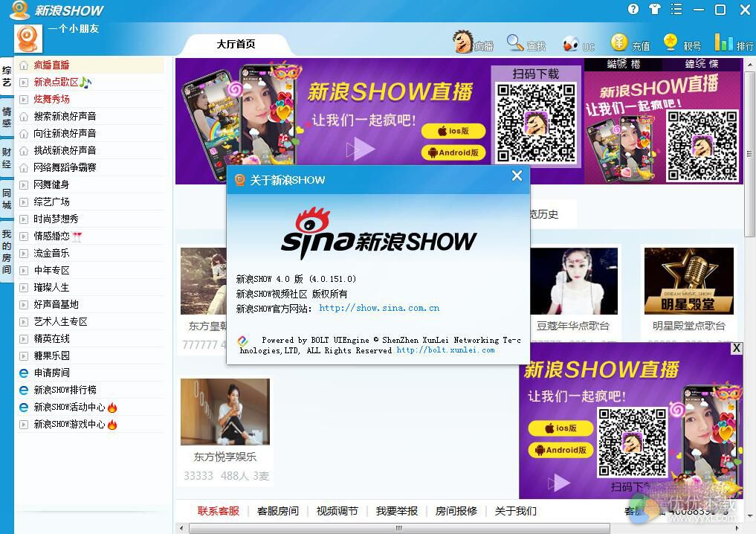Click ios版 button in bottom-right ad

pyautogui.click(x=560, y=428)
